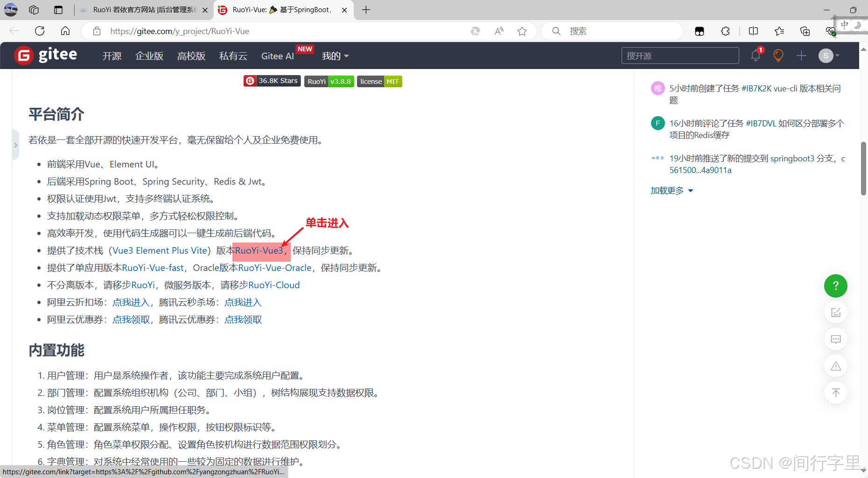Open the floating chat comment icon
Screen dimensions: 868x478
836,339
